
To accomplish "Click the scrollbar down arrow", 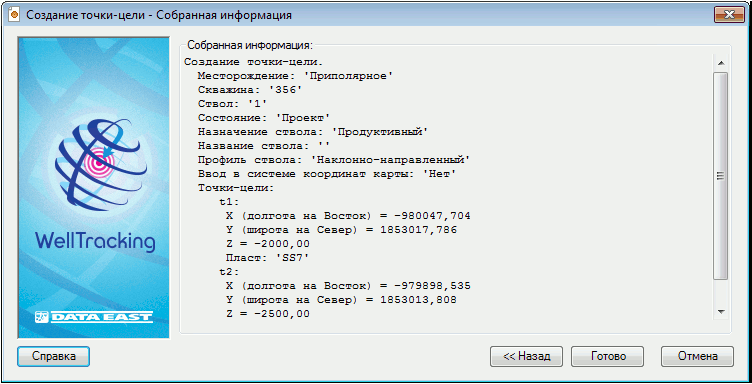I will [720, 312].
